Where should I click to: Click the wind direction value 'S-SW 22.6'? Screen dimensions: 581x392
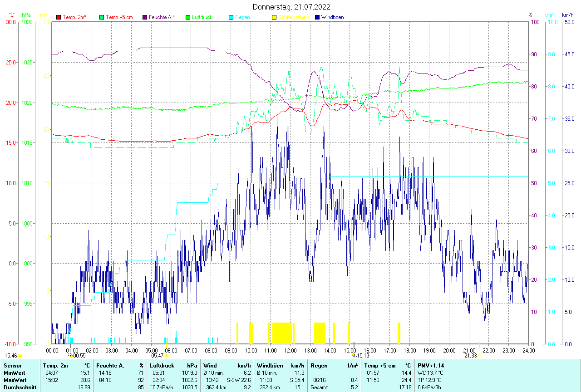(x=239, y=380)
